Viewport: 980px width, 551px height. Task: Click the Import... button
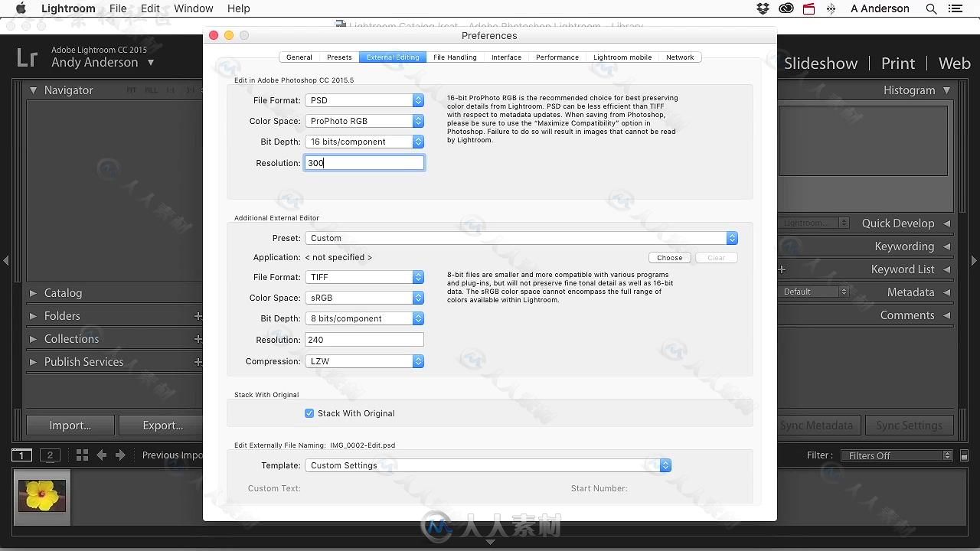70,425
